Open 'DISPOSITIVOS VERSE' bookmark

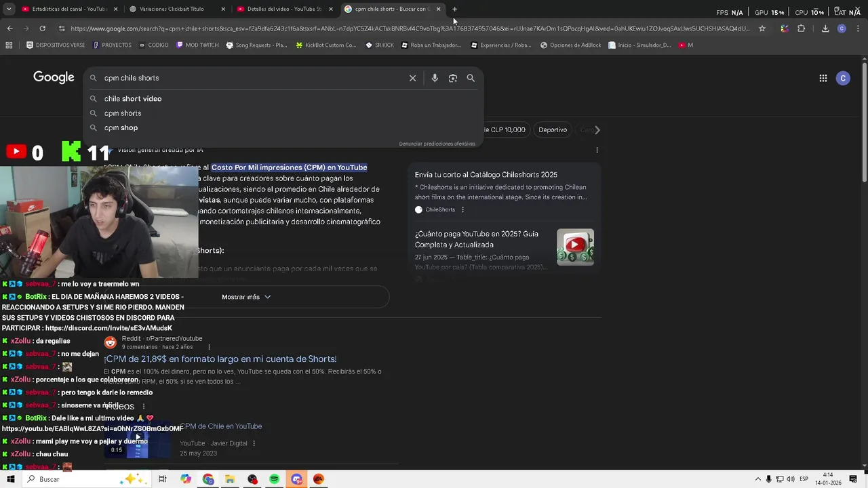(x=56, y=45)
